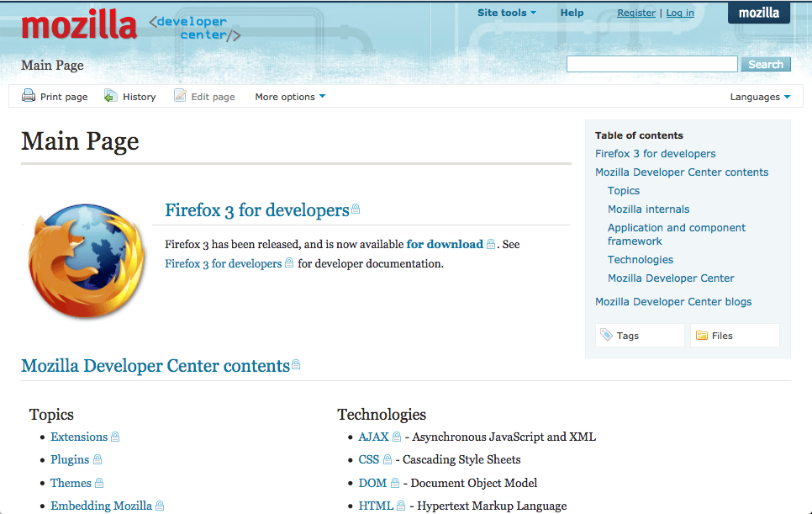
Task: Open the AJAX technology page
Action: (372, 437)
